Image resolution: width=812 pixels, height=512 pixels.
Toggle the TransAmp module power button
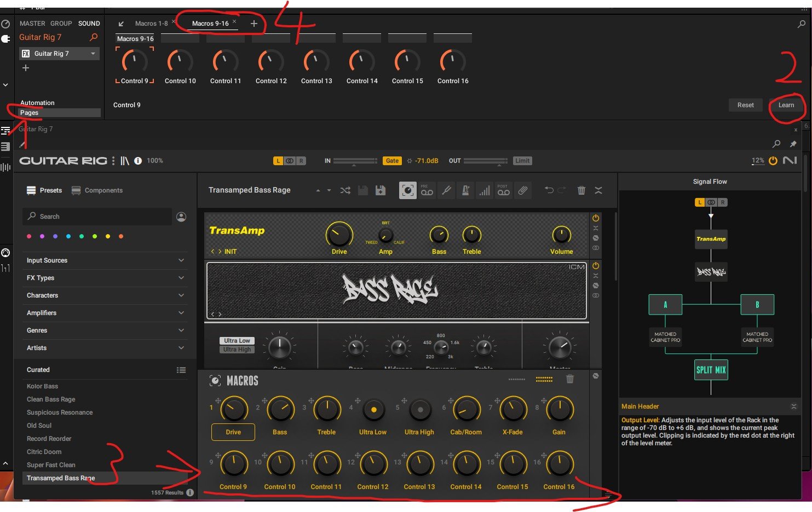click(x=596, y=218)
